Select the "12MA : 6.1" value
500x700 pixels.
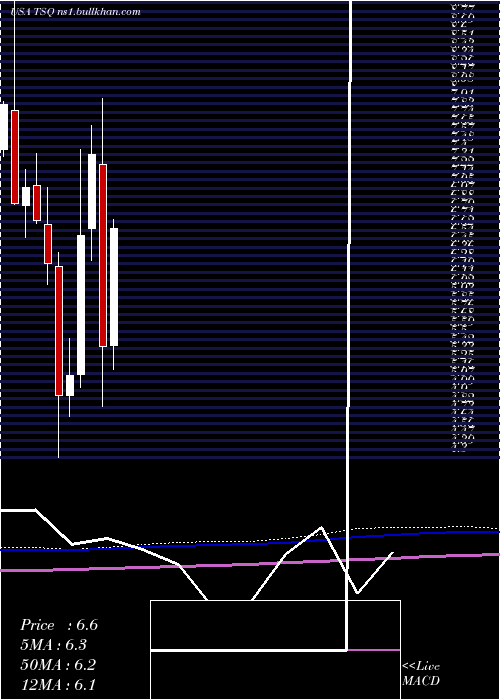pyautogui.click(x=58, y=685)
